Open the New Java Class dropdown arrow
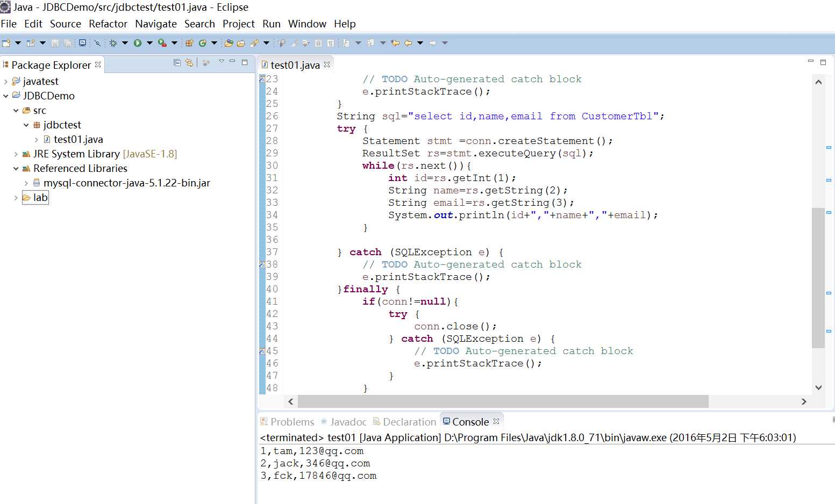 pyautogui.click(x=214, y=43)
